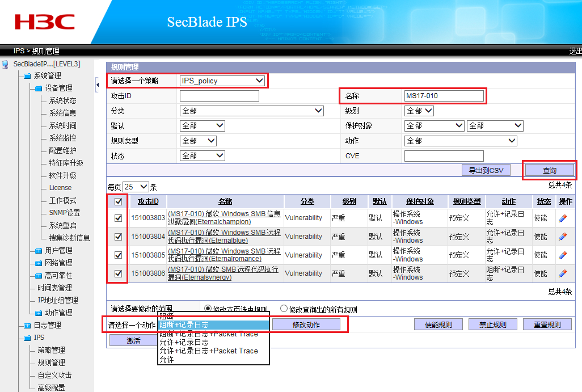Click the 退出 logout link
The width and height of the screenshot is (582, 392).
(x=575, y=51)
